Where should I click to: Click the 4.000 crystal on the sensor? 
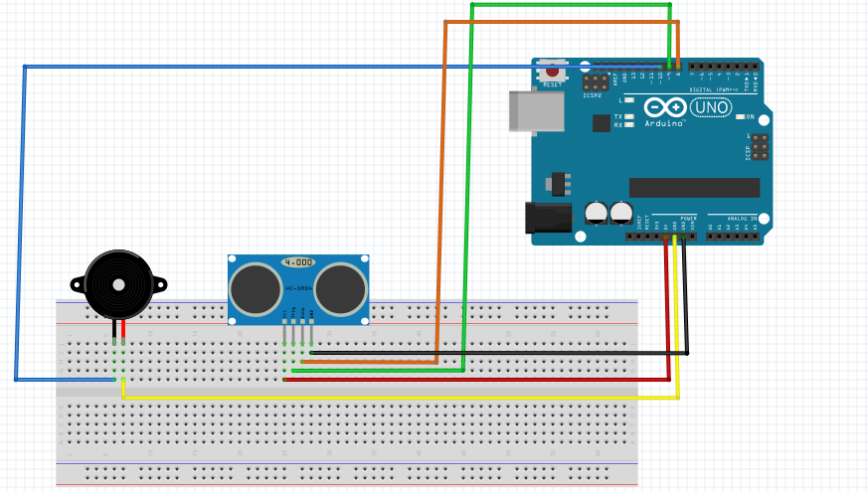298,261
